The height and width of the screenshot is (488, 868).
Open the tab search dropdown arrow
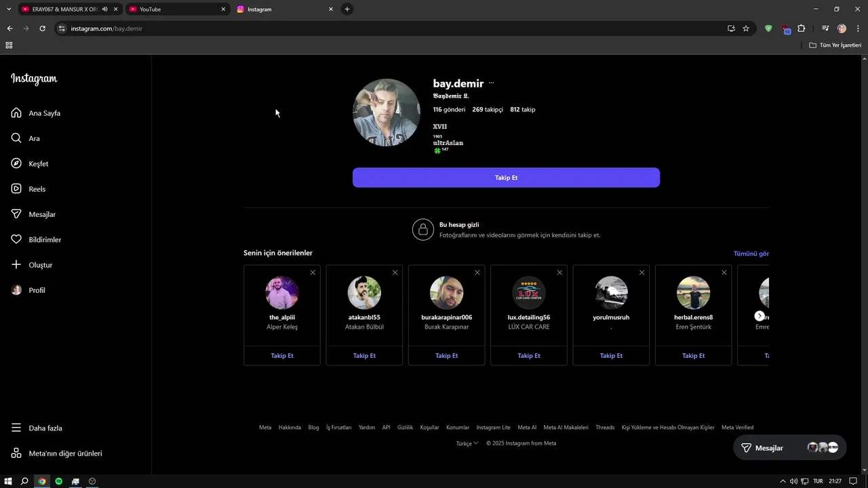[x=9, y=9]
